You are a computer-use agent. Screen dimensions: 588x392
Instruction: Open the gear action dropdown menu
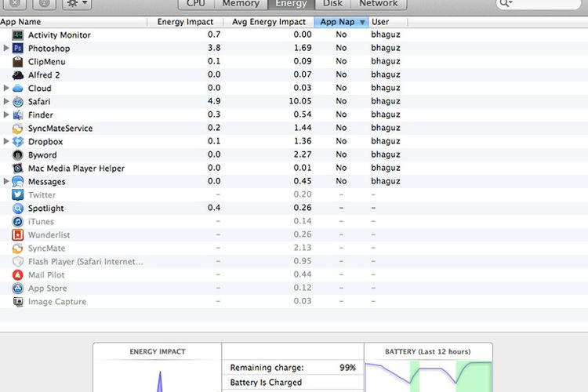tap(77, 3)
